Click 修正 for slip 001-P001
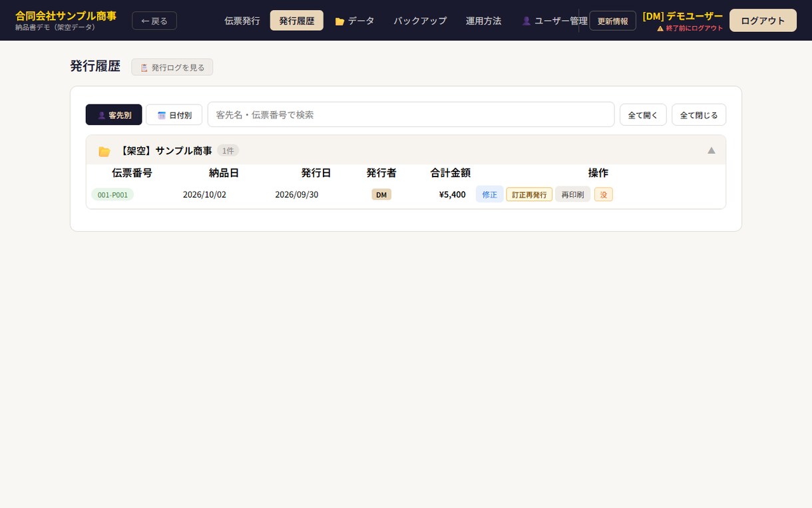This screenshot has height=508, width=812. click(x=490, y=194)
